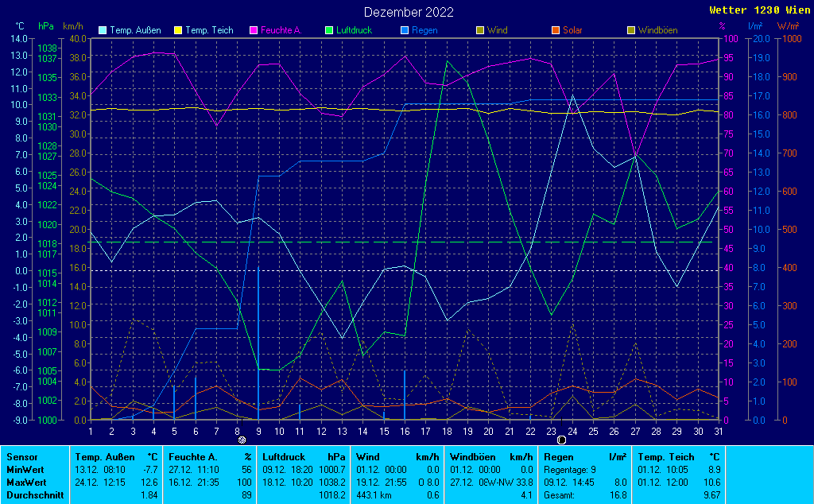This screenshot has width=814, height=504.
Task: Click the pressure timestamp '09.12. 18:20'
Action: click(x=288, y=470)
